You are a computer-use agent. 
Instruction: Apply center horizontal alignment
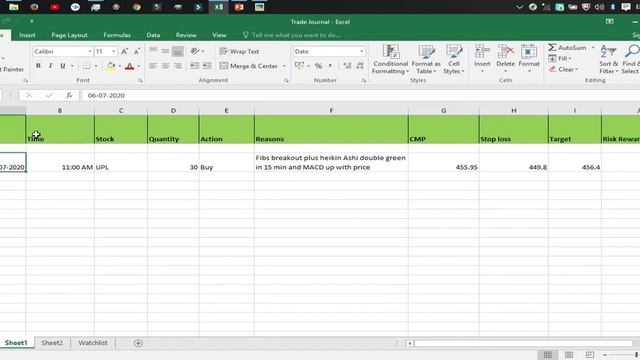pyautogui.click(x=165, y=66)
